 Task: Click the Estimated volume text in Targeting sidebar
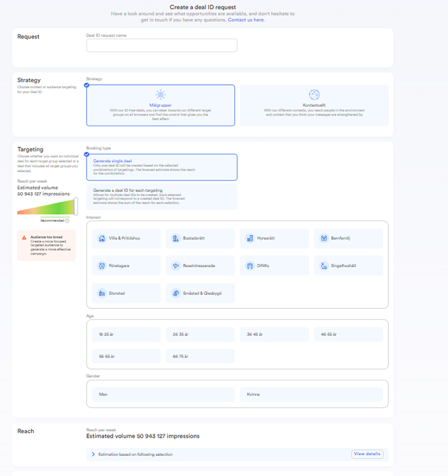tap(44, 191)
